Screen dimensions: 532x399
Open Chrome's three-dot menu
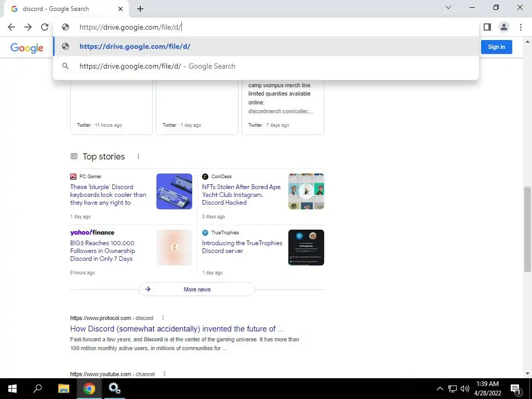click(521, 27)
